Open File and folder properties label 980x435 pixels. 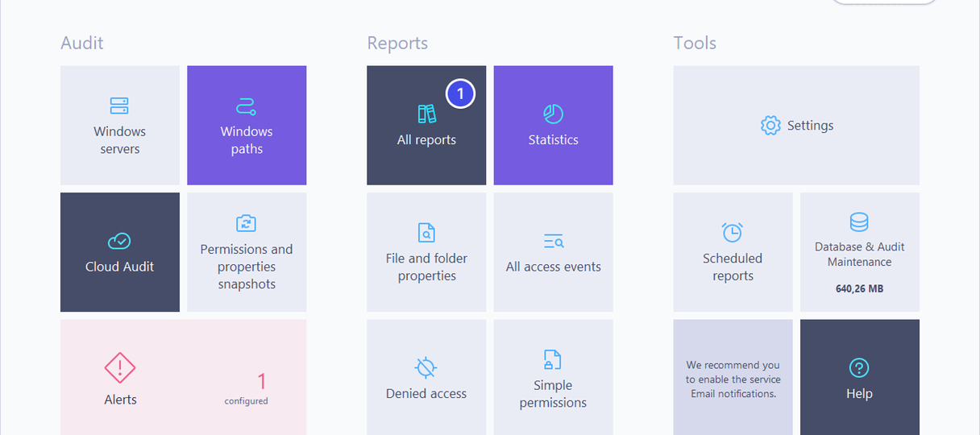(x=426, y=267)
